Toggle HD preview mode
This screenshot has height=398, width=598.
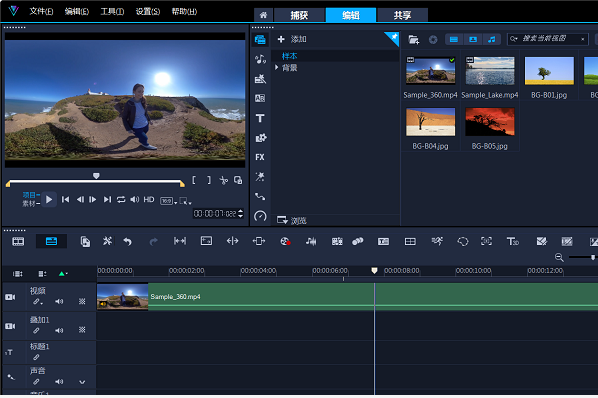click(149, 199)
